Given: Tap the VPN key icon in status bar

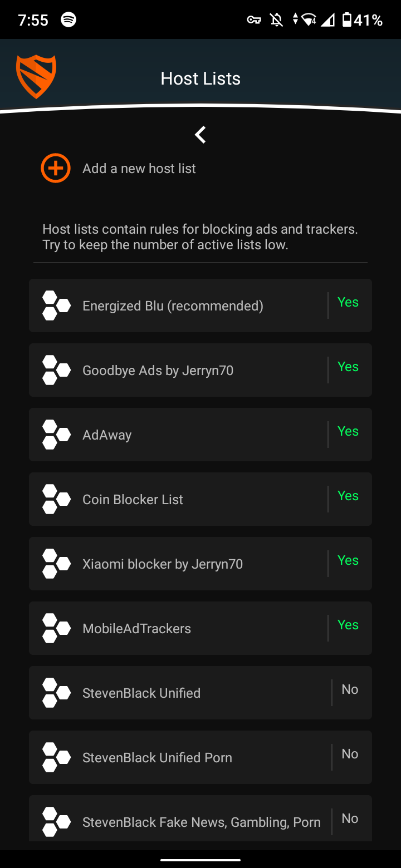Looking at the screenshot, I should pos(254,20).
